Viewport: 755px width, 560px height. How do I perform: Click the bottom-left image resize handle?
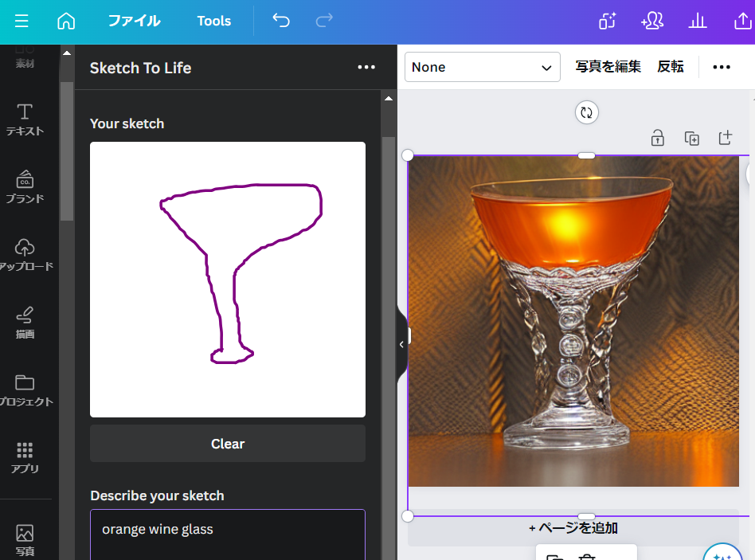pyautogui.click(x=407, y=516)
